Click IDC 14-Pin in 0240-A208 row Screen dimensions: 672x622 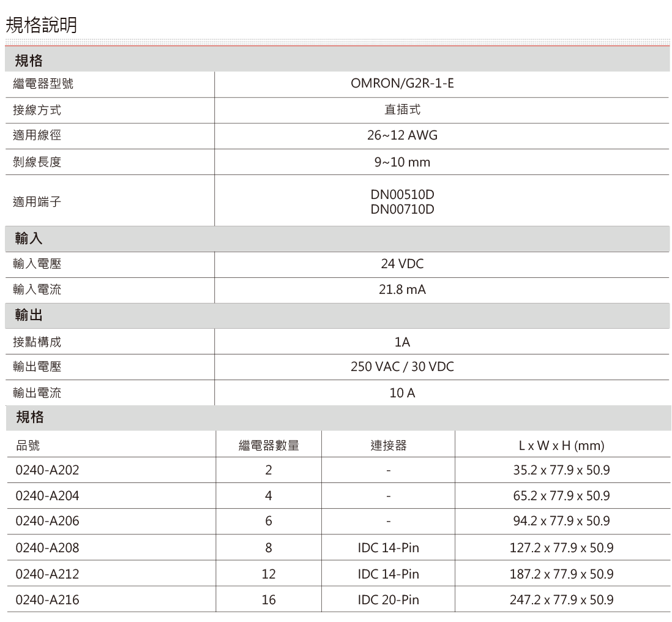[x=388, y=547]
